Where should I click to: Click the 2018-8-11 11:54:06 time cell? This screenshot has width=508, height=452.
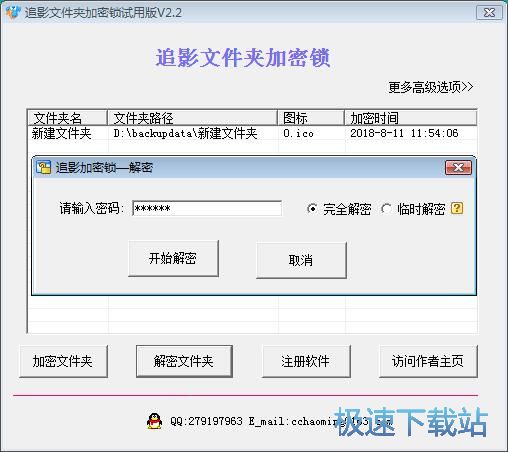(x=404, y=133)
